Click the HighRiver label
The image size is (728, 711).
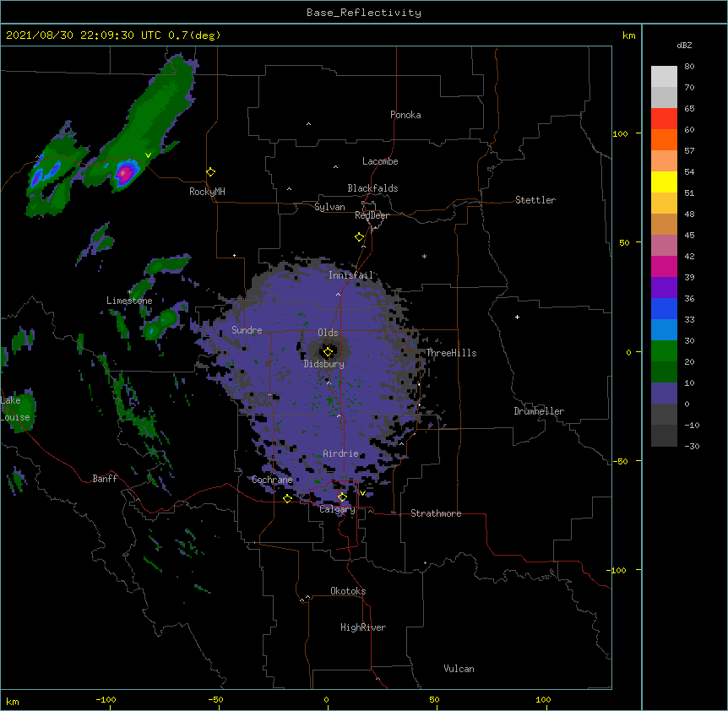click(x=362, y=627)
